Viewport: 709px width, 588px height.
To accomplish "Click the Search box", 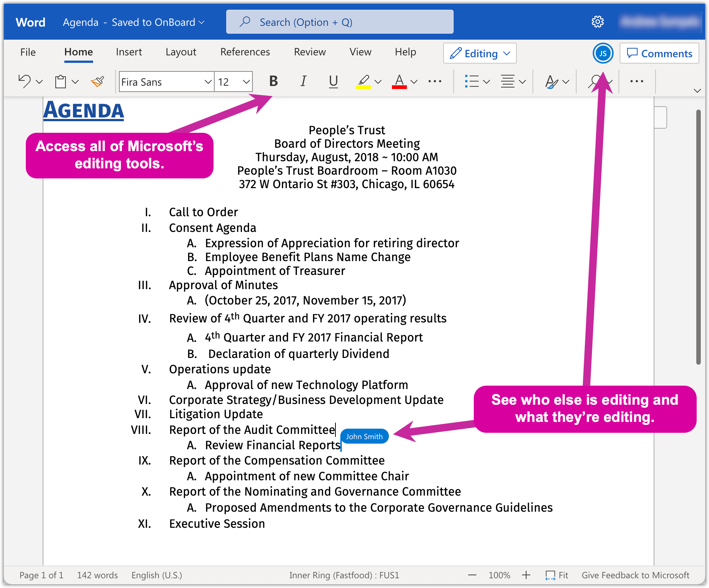I will coord(340,22).
